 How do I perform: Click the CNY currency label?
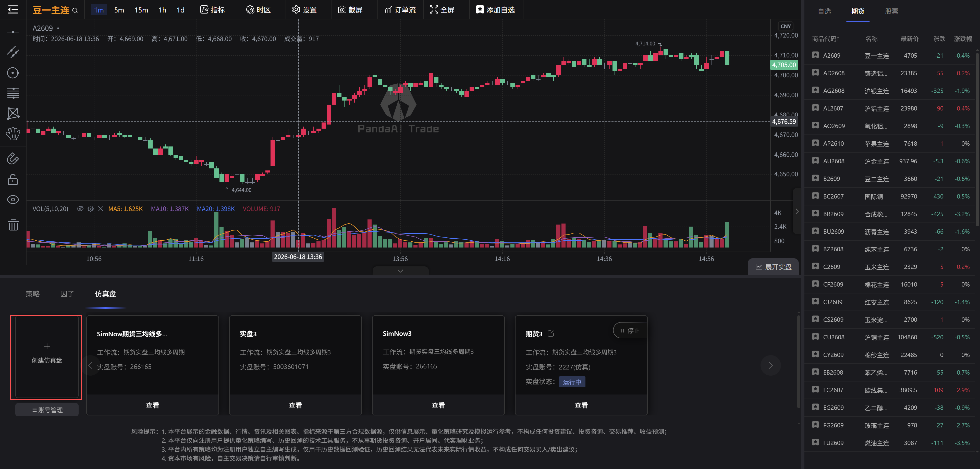tap(785, 26)
